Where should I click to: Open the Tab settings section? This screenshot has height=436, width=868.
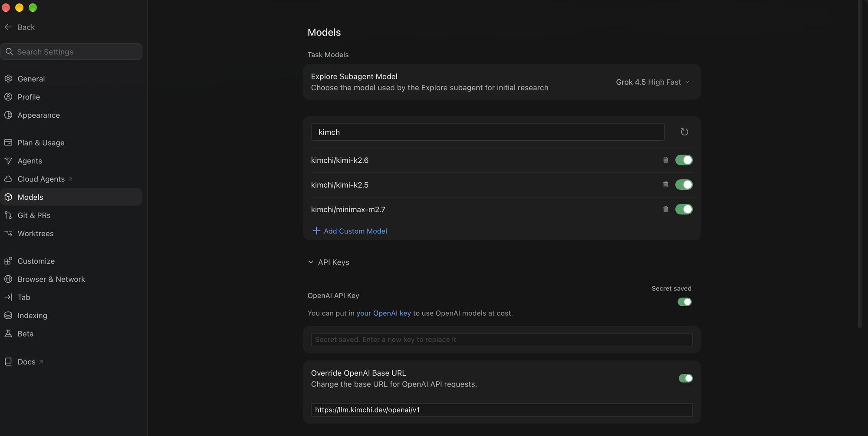71,297
